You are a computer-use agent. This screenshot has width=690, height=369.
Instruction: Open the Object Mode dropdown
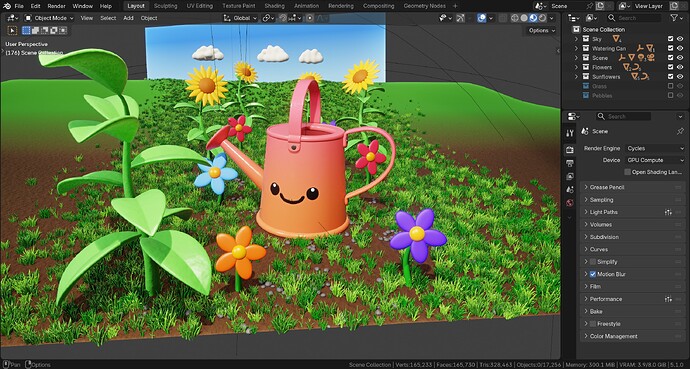[x=49, y=18]
